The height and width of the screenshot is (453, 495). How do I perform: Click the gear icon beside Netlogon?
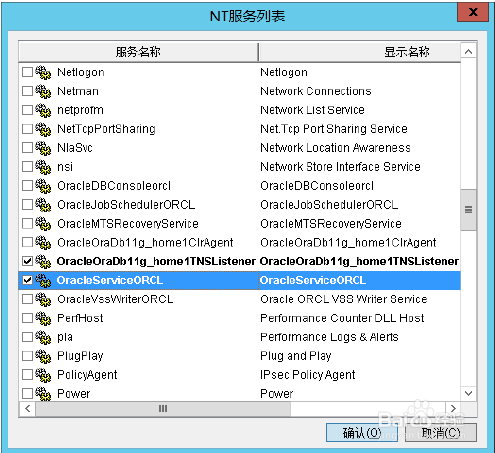pyautogui.click(x=43, y=72)
